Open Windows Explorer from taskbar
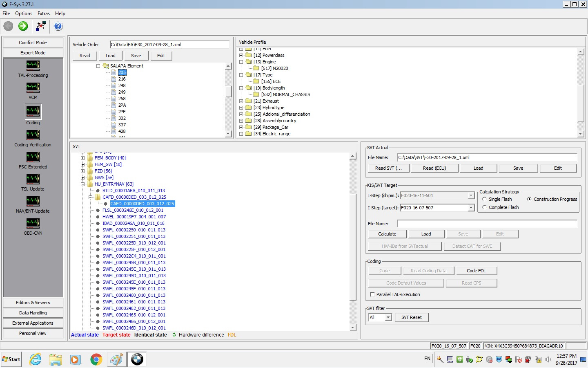This screenshot has width=588, height=368. coord(56,359)
